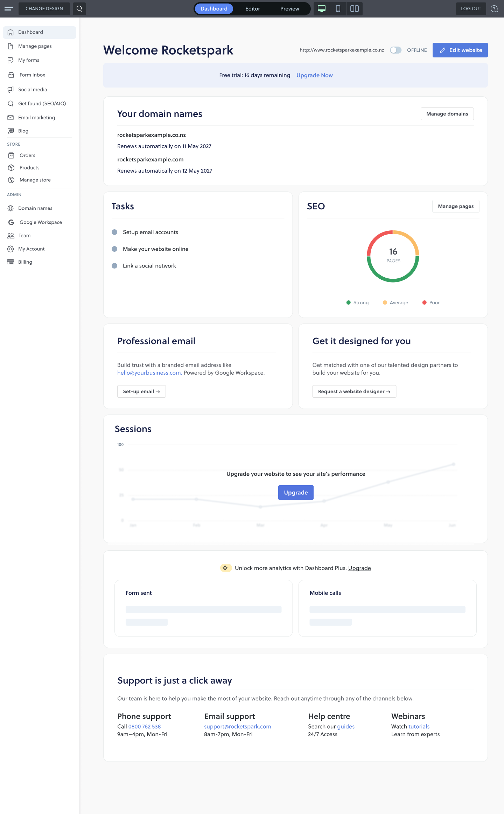Viewport: 504px width, 814px height.
Task: Click the red Poor legend dot
Action: 424,302
